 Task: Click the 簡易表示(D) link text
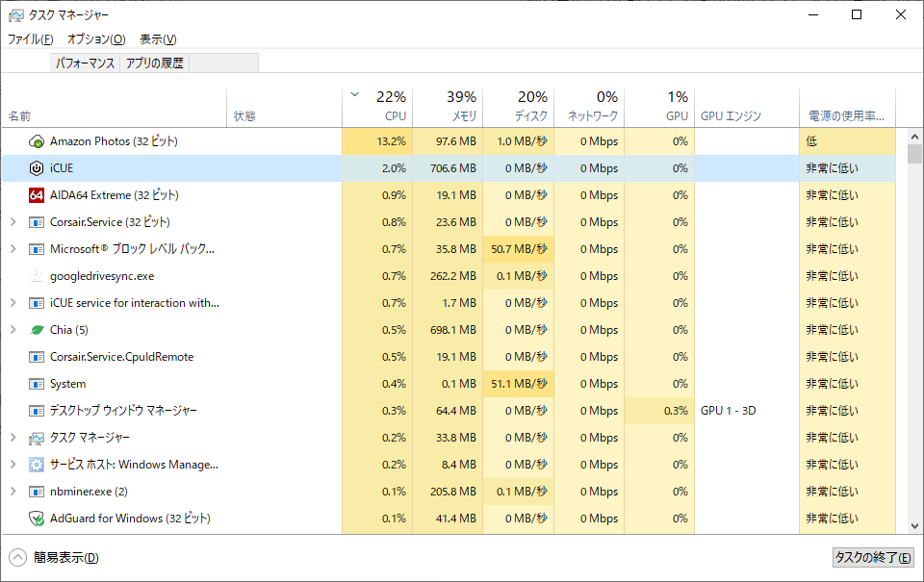[x=66, y=557]
